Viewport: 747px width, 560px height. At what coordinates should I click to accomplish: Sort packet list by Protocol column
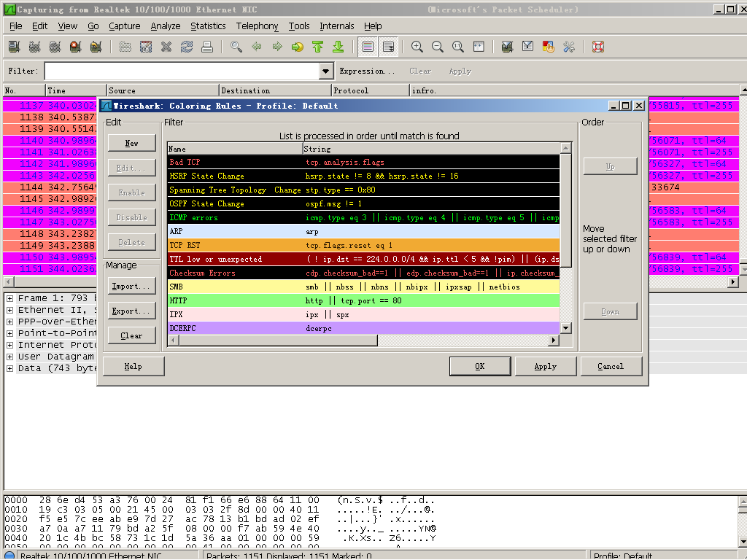370,90
